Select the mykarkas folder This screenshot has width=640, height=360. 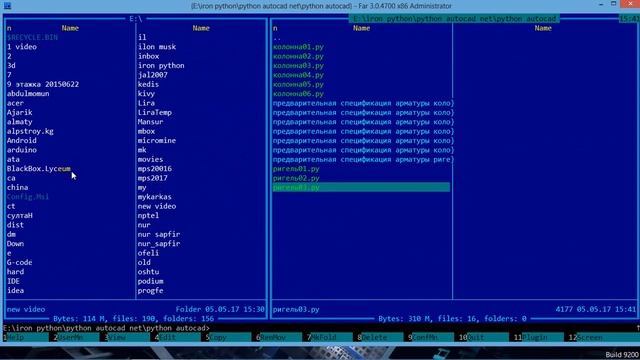(x=155, y=197)
